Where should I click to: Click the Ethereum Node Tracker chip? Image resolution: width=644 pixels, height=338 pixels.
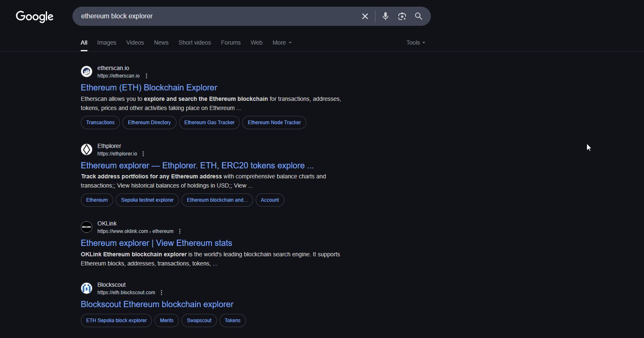(x=274, y=123)
